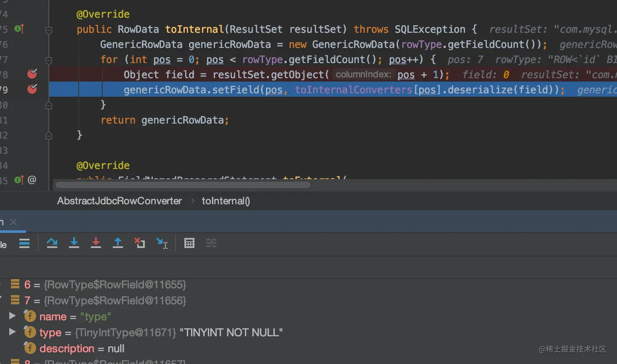The height and width of the screenshot is (364, 617).
Task: Click the SQLException type in the method signature
Action: [430, 29]
